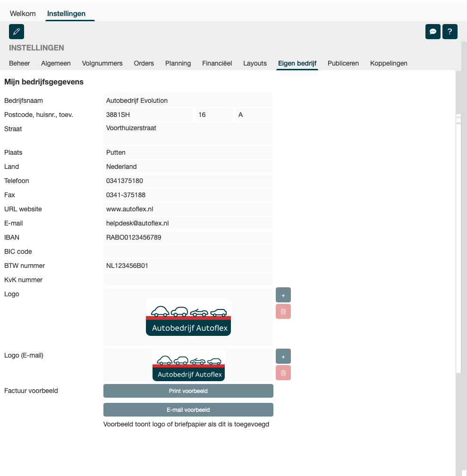
Task: Click the main Autobedrijf Autoflex logo image
Action: [x=188, y=317]
